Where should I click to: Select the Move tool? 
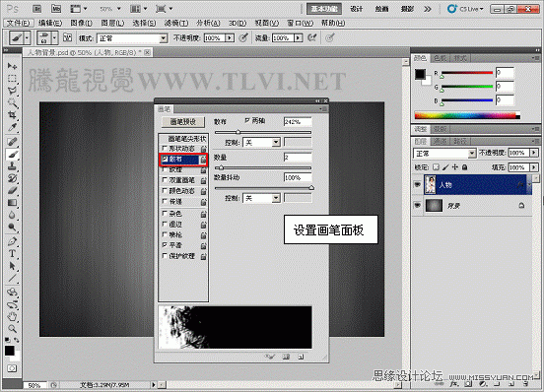[12, 66]
